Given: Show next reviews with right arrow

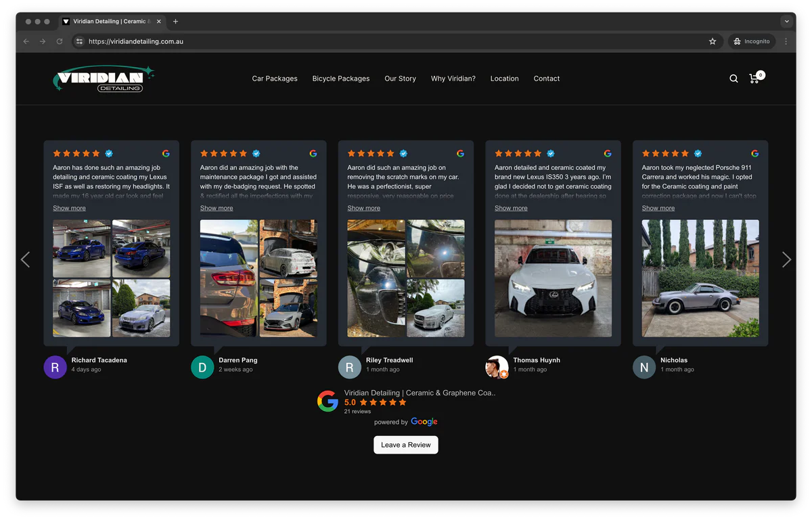Looking at the screenshot, I should pyautogui.click(x=786, y=259).
